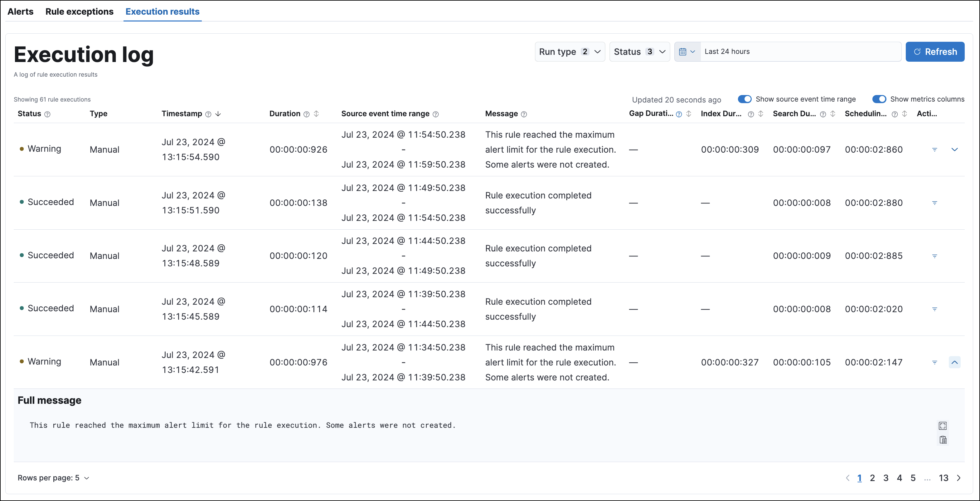Click the calendar date range icon
The width and height of the screenshot is (980, 501).
point(682,51)
